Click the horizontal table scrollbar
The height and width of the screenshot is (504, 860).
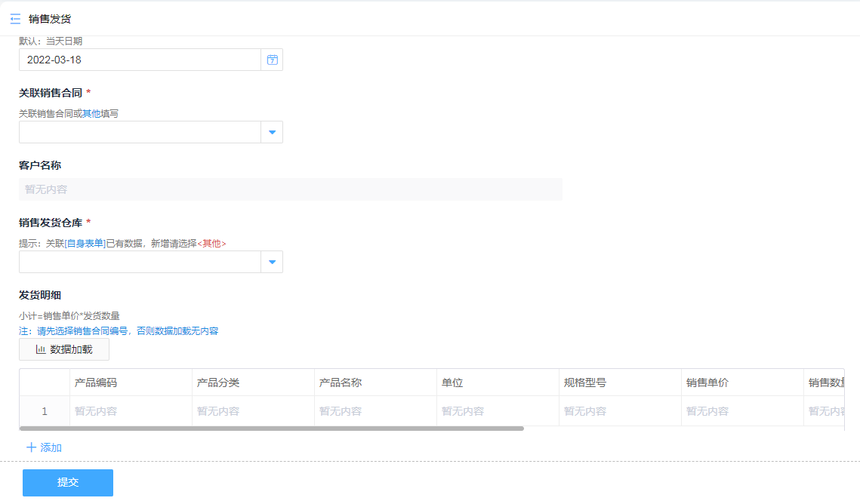[272, 428]
